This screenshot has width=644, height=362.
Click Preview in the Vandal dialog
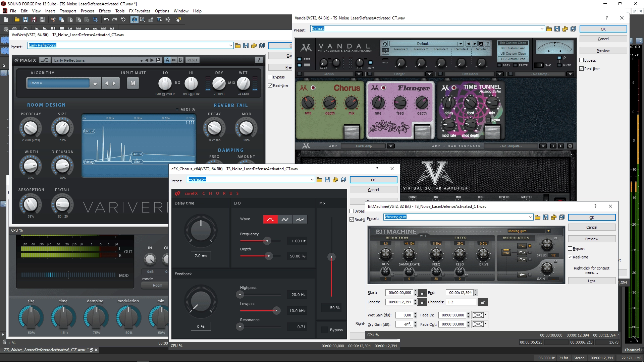603,51
